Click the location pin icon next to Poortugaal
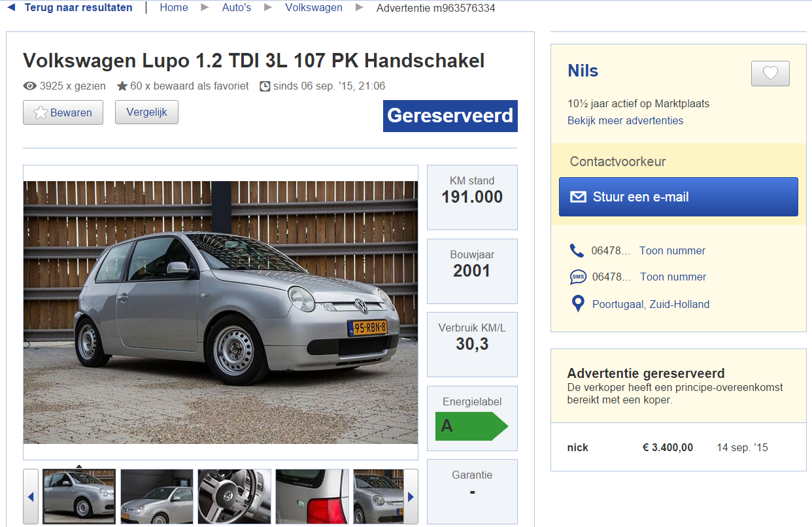The height and width of the screenshot is (527, 812). point(577,304)
